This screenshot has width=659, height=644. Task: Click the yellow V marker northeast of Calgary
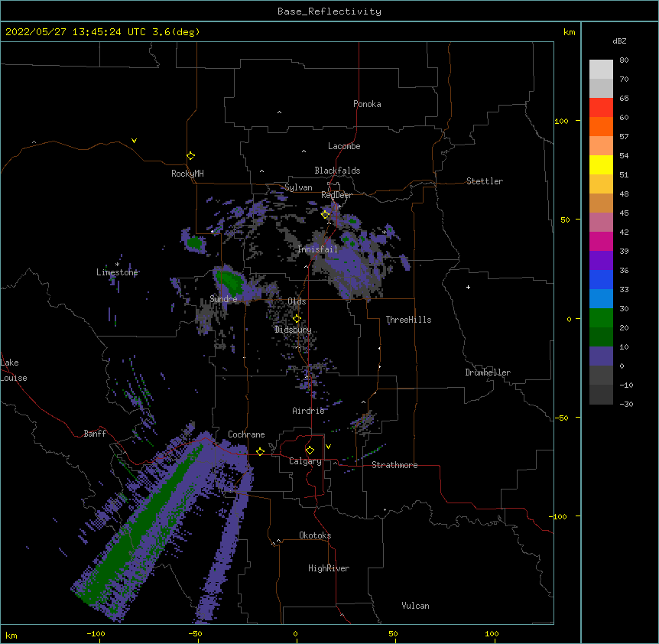pos(328,447)
